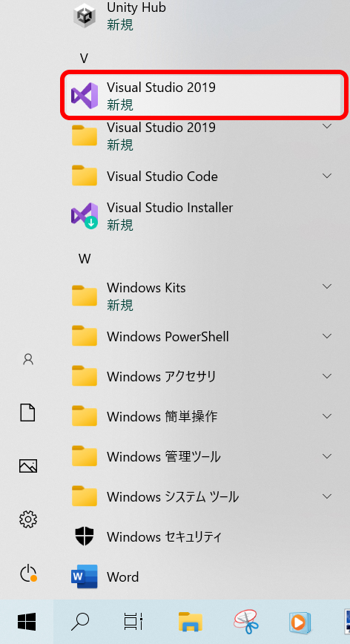Click Power icon in Start sidebar

pos(28,574)
